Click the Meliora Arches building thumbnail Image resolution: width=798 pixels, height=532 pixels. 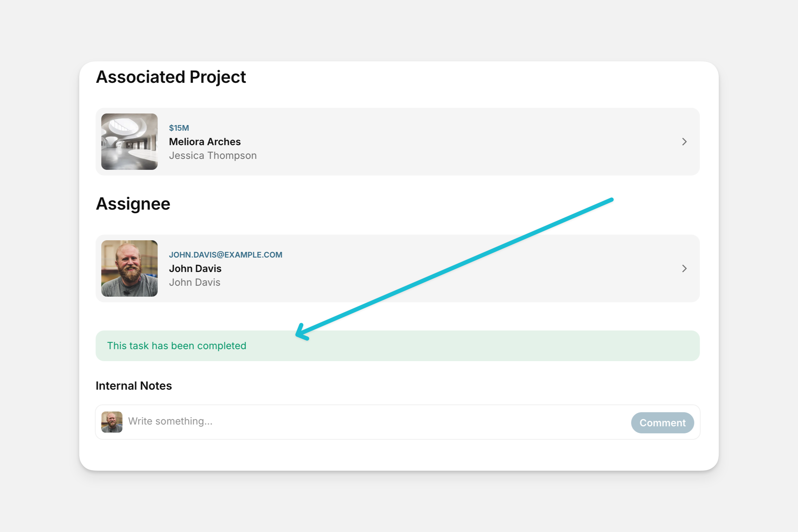coord(129,142)
